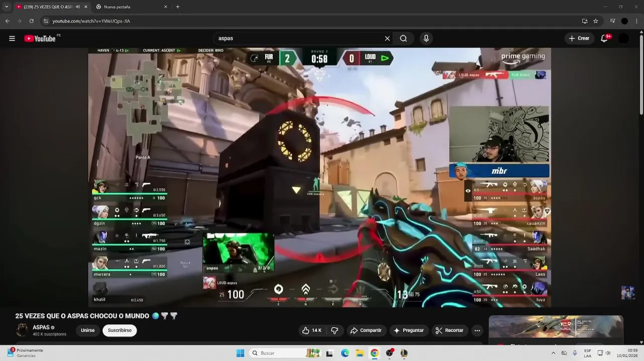
Task: Show hidden system tray icons
Action: (x=554, y=353)
